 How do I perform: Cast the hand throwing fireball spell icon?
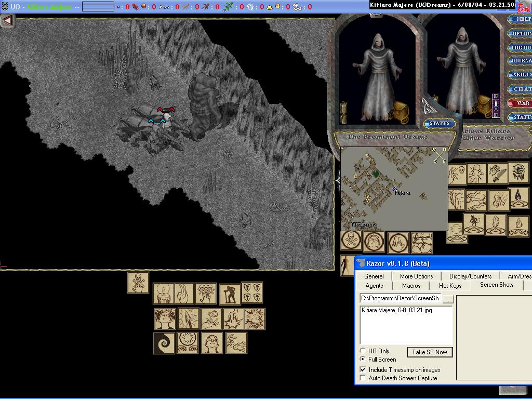tap(211, 319)
